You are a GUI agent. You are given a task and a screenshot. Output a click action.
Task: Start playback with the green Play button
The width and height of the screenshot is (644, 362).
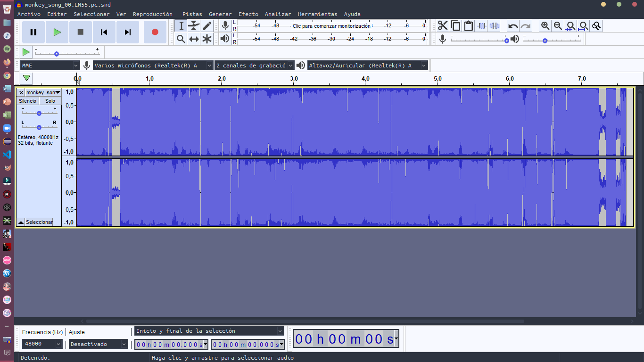(57, 32)
